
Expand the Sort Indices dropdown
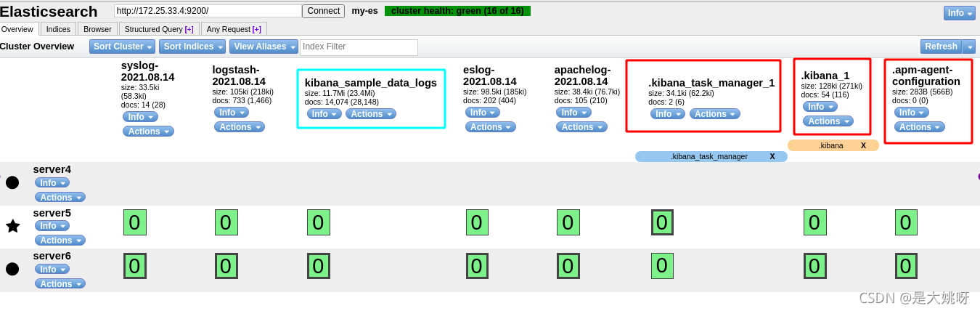pyautogui.click(x=192, y=47)
